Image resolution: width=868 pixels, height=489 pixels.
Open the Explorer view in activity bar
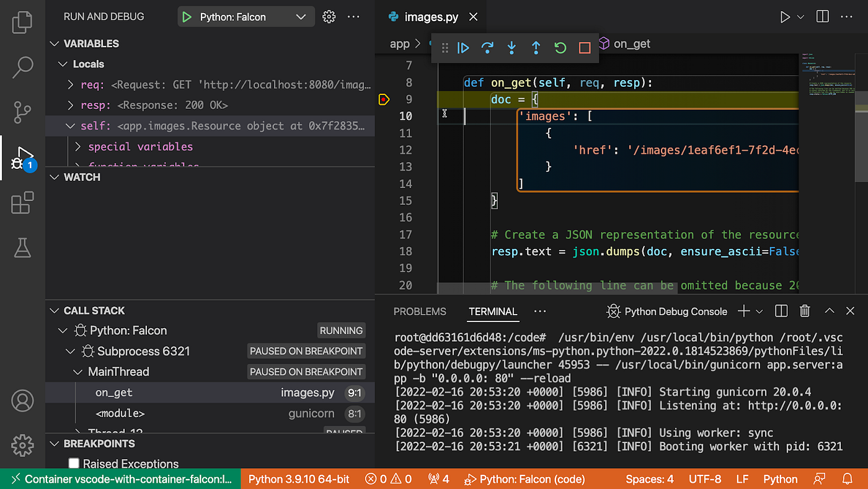(22, 22)
